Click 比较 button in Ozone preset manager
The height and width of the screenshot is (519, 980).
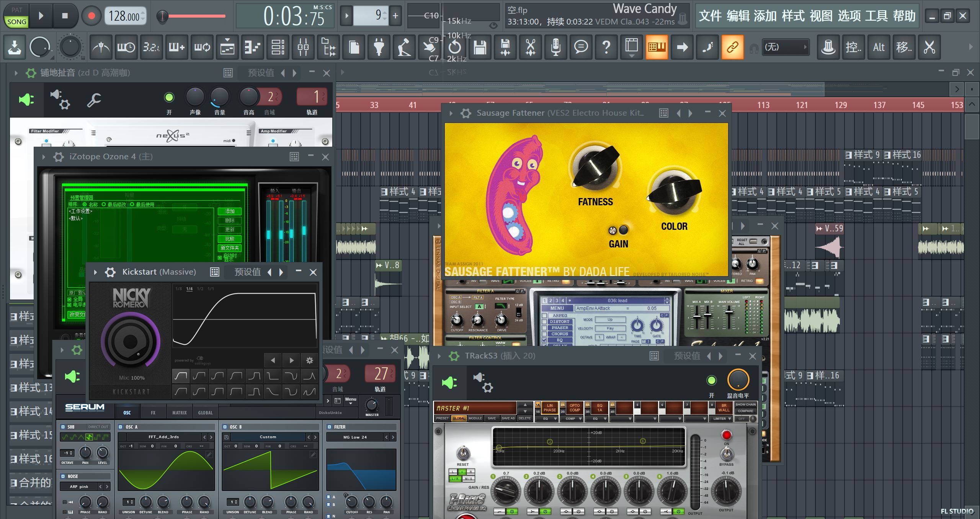click(x=230, y=239)
